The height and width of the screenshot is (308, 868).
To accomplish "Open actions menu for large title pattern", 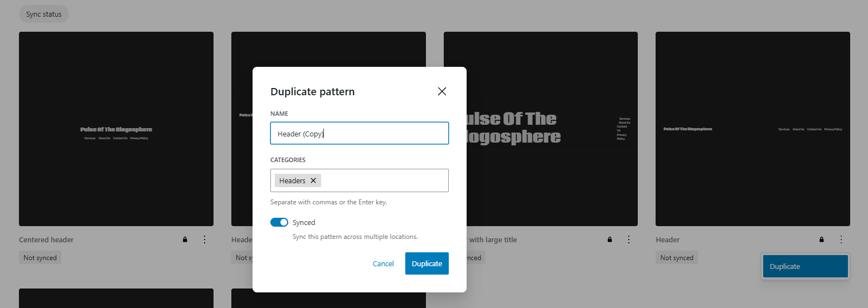I will click(x=629, y=239).
